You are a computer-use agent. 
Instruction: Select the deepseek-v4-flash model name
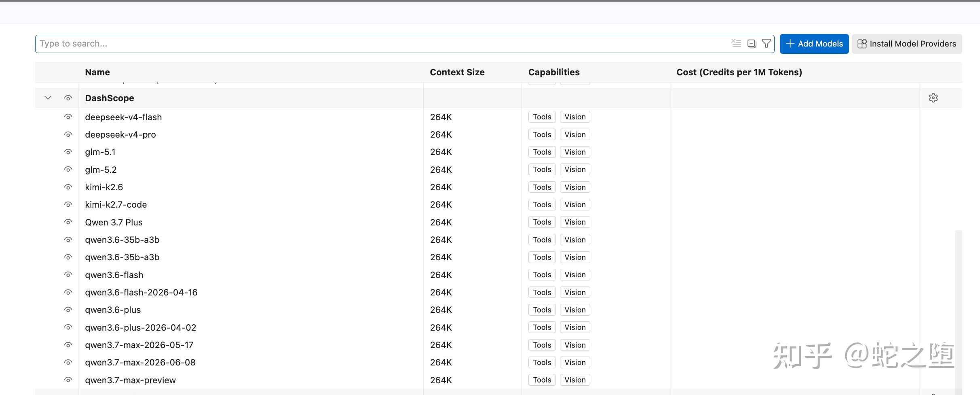tap(123, 117)
